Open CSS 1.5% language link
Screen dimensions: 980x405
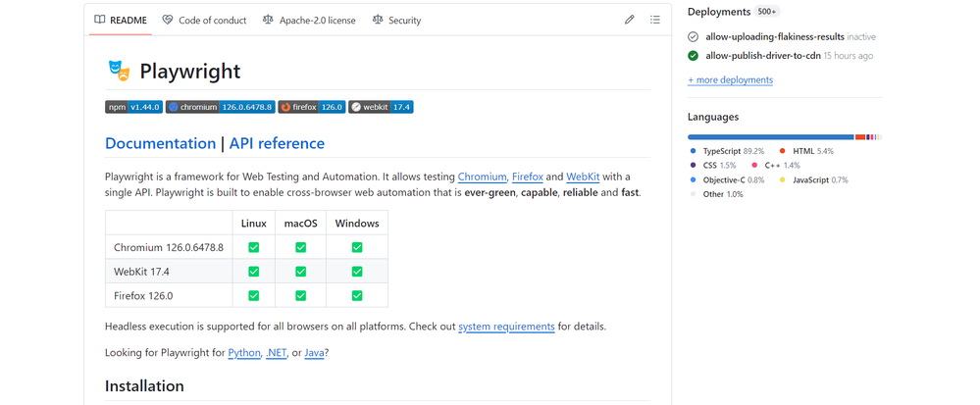(x=713, y=166)
